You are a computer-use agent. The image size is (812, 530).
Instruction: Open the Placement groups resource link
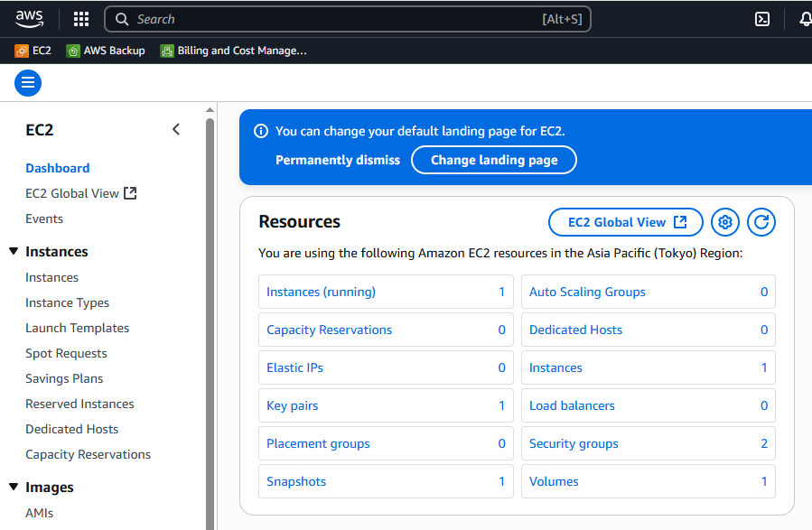point(318,443)
